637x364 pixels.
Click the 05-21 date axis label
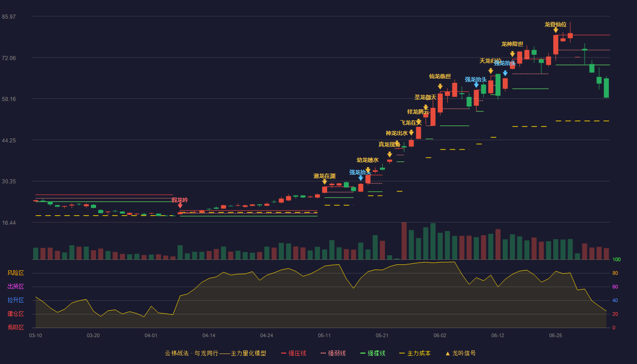[x=382, y=335]
